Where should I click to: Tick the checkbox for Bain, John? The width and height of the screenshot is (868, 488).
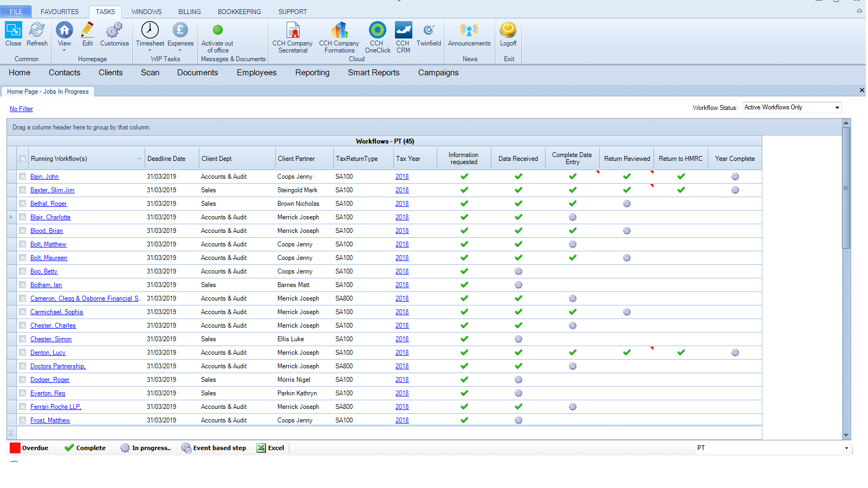point(22,177)
